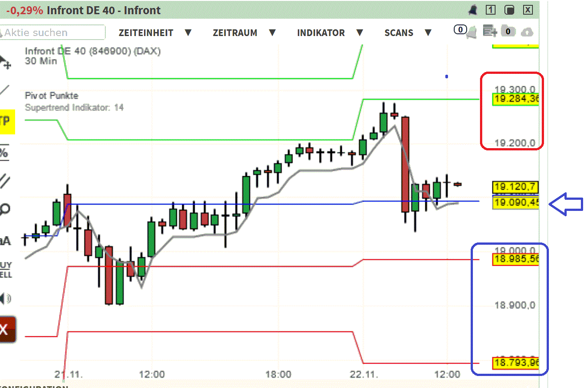The height and width of the screenshot is (388, 588).
Task: Click the large red candle on 22.11.
Action: click(405, 164)
